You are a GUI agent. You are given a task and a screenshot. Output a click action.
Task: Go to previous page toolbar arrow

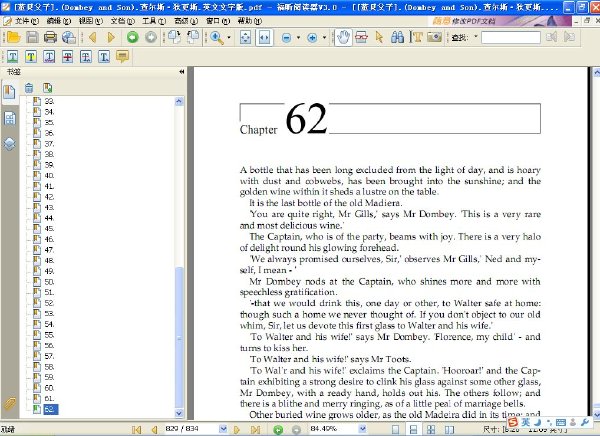point(92,37)
